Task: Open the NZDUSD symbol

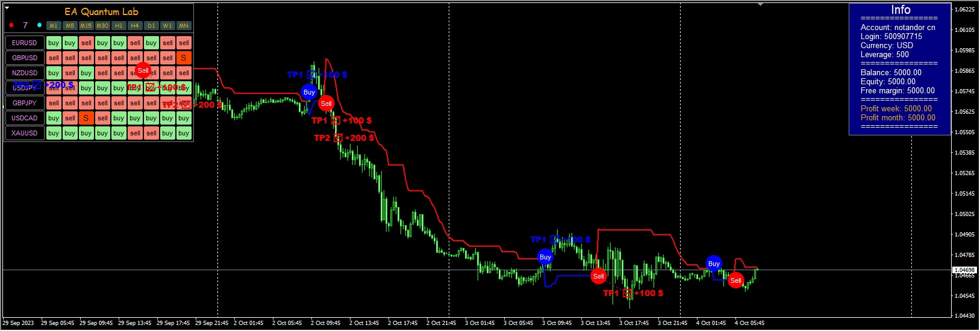Action: tap(25, 73)
